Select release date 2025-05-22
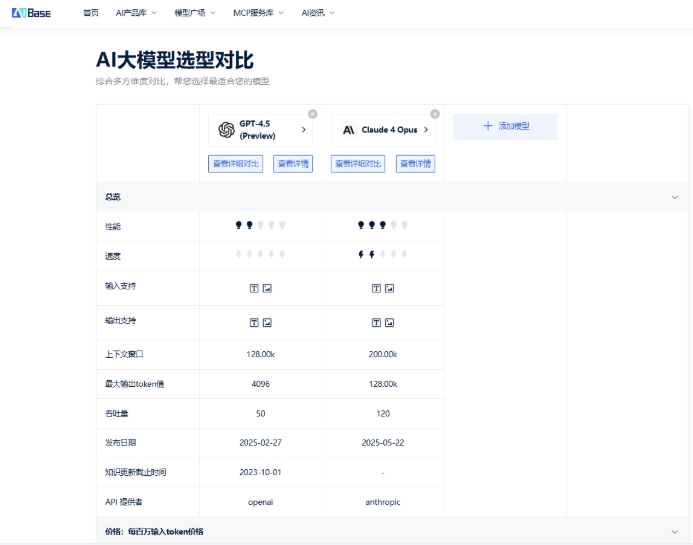693x545 pixels. 383,443
